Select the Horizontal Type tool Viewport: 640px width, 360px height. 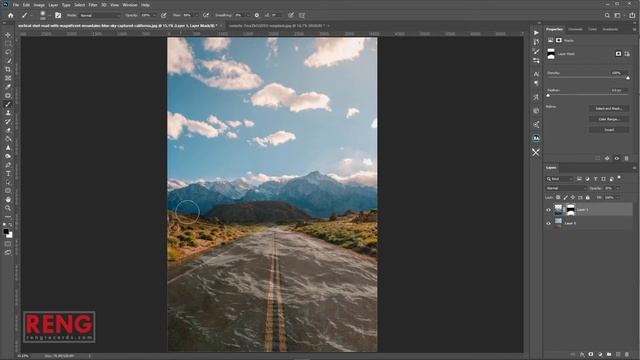(x=8, y=173)
